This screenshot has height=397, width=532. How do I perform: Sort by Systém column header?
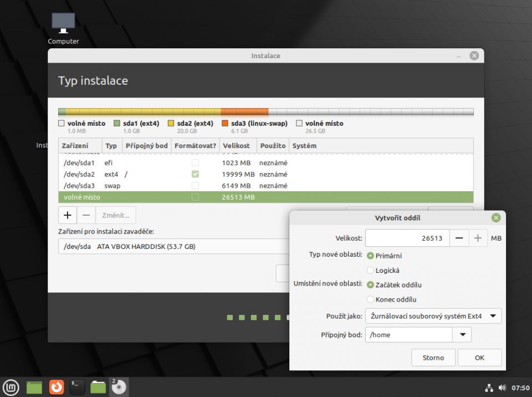[x=381, y=146]
